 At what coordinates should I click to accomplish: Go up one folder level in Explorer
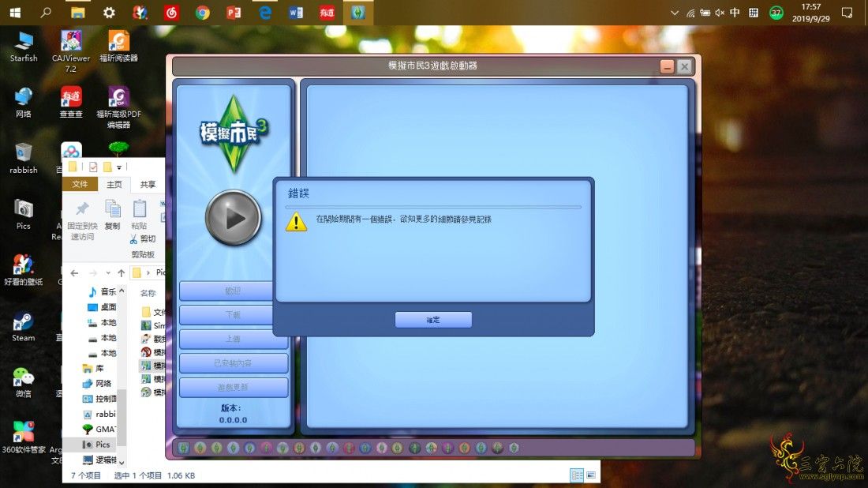[x=122, y=272]
